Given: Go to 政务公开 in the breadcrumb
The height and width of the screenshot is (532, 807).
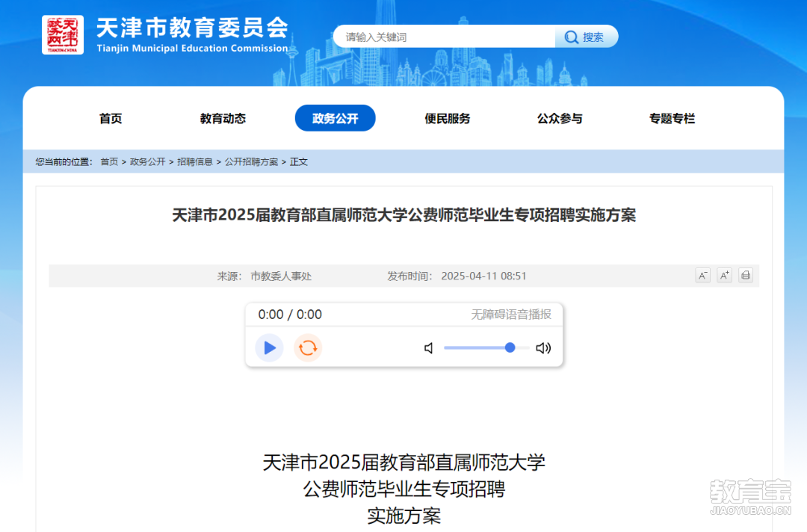Looking at the screenshot, I should click(x=148, y=162).
